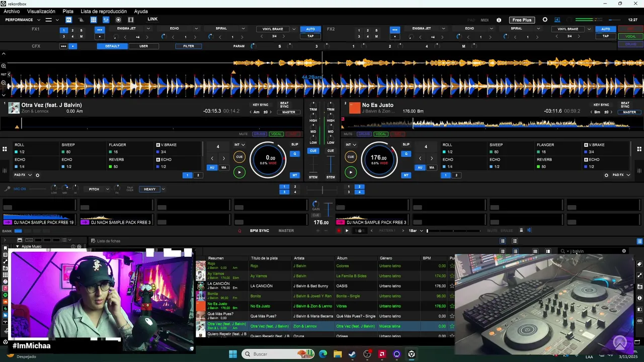The width and height of the screenshot is (644, 362).
Task: Toggle Master Tempo MT on deck 1
Action: pos(295,175)
